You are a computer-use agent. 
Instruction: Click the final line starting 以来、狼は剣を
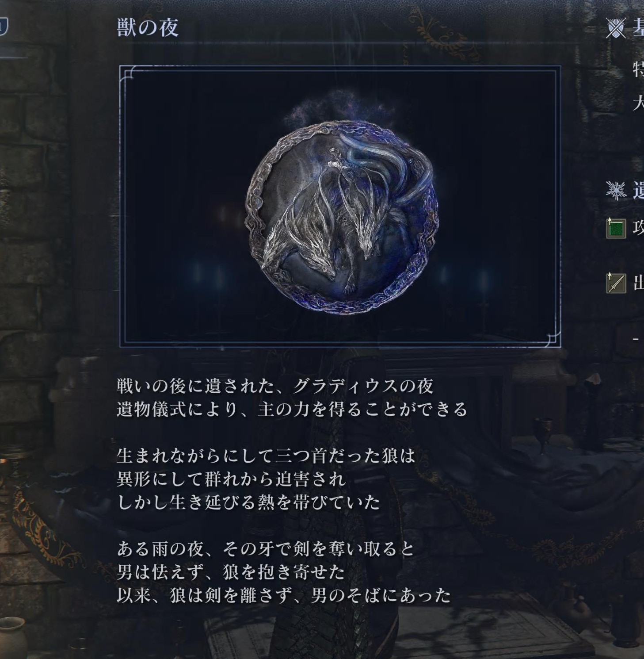pyautogui.click(x=284, y=596)
